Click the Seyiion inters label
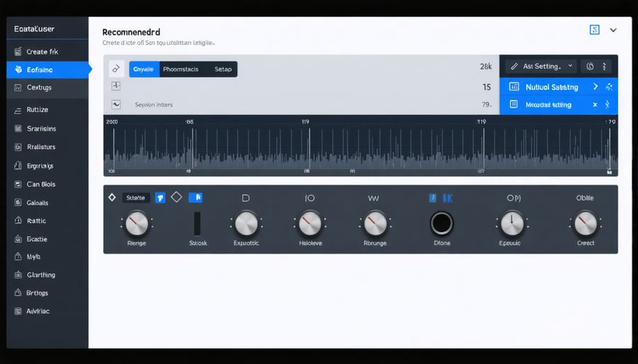The height and width of the screenshot is (364, 638). [154, 105]
